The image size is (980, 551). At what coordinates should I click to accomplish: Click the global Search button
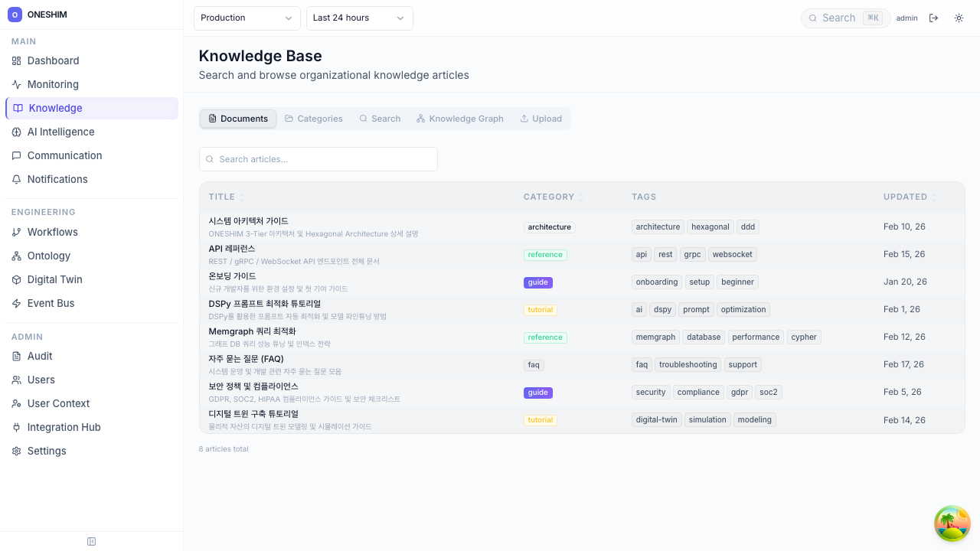tap(845, 18)
